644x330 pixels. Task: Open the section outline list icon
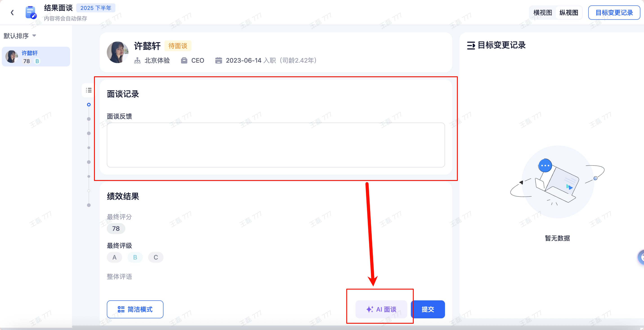coord(89,90)
